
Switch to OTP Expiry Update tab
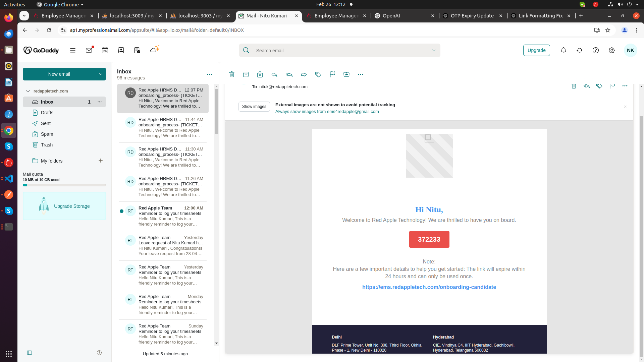coord(472,16)
